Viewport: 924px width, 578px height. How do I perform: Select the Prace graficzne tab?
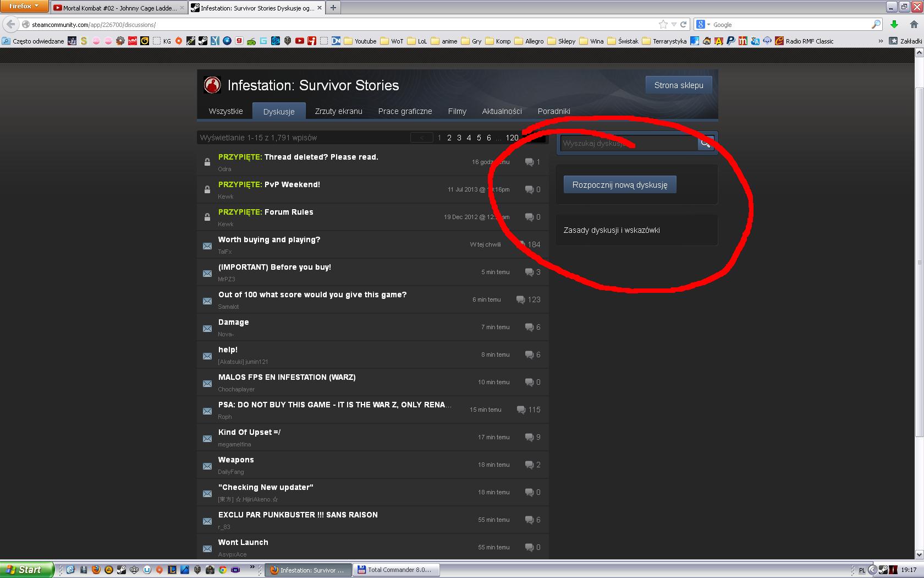point(405,111)
